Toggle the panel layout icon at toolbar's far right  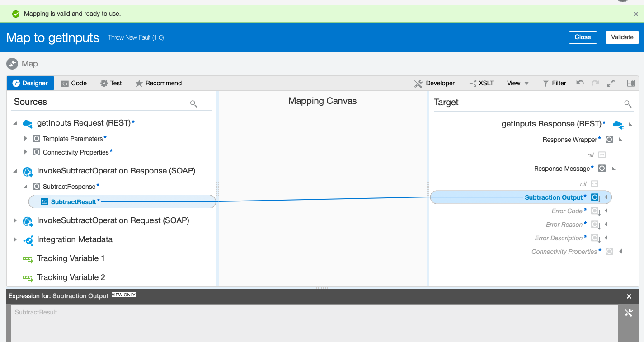pos(631,83)
